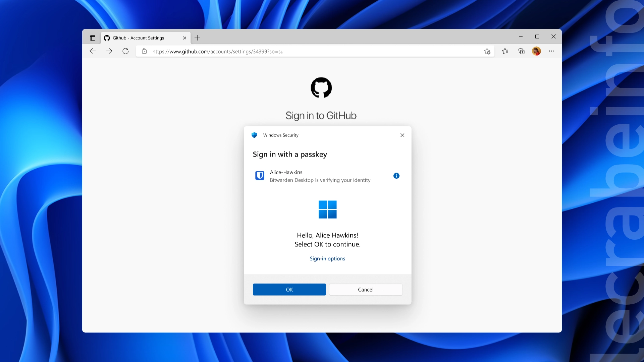Open a new tab with plus button

click(197, 38)
